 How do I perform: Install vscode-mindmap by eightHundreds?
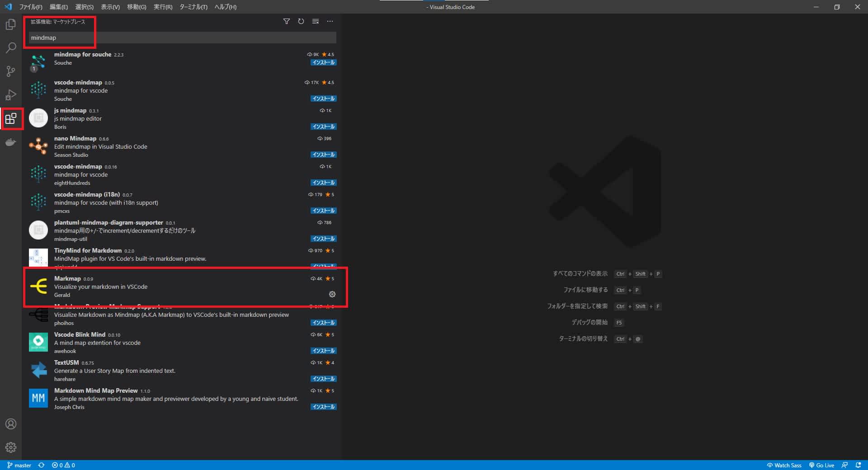coord(324,183)
